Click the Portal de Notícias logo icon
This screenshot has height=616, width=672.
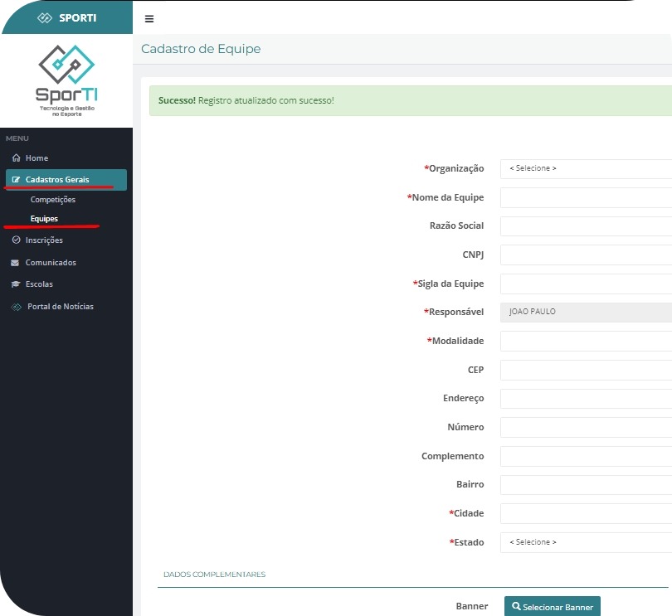point(16,307)
